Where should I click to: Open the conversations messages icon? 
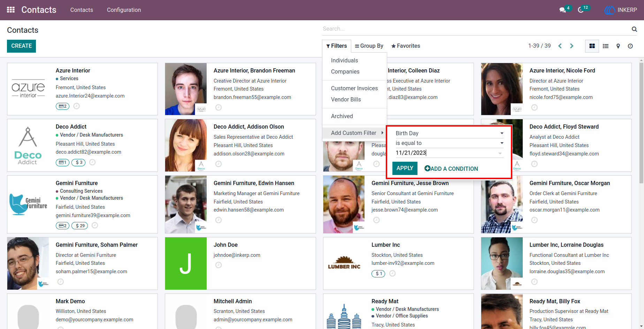[563, 10]
